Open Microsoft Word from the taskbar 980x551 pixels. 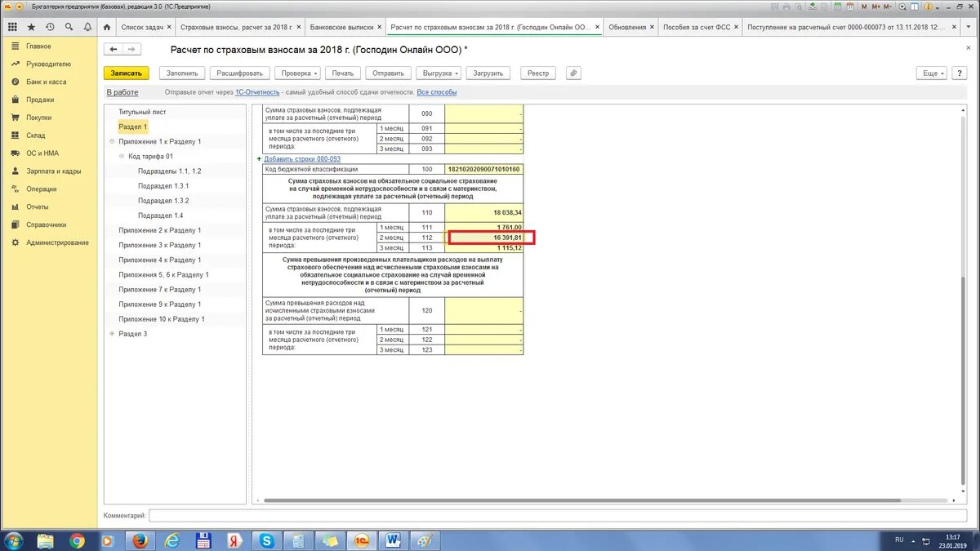392,540
